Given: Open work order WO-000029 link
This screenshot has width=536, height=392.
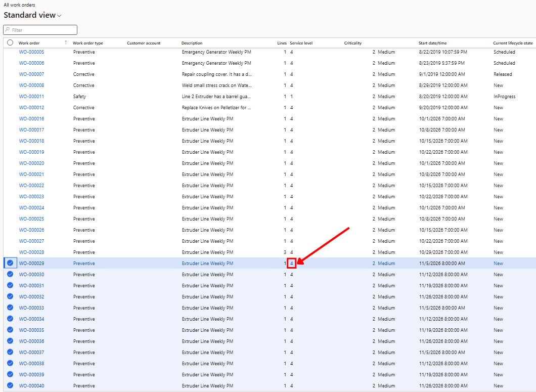Looking at the screenshot, I should [x=31, y=264].
